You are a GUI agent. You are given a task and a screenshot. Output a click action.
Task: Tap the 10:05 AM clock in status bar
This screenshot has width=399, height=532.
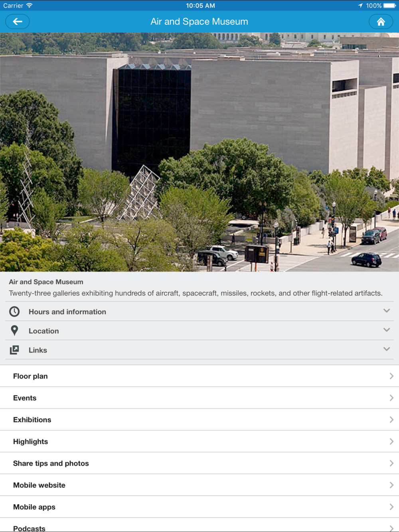pos(200,6)
